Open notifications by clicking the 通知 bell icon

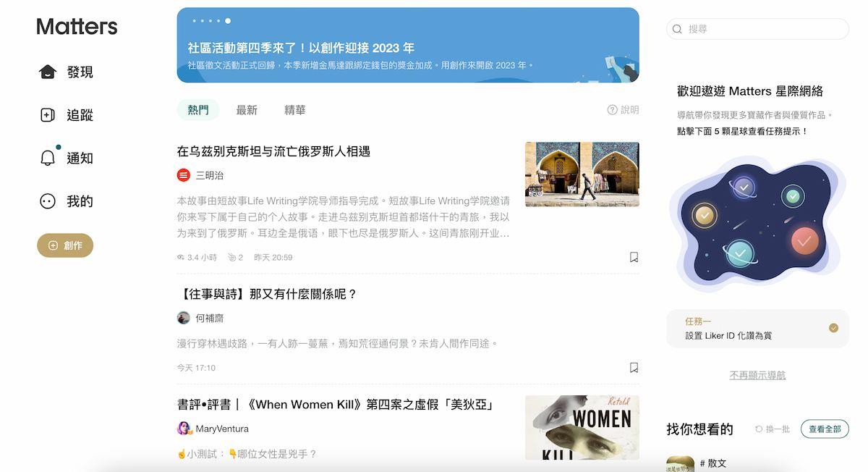coord(47,157)
